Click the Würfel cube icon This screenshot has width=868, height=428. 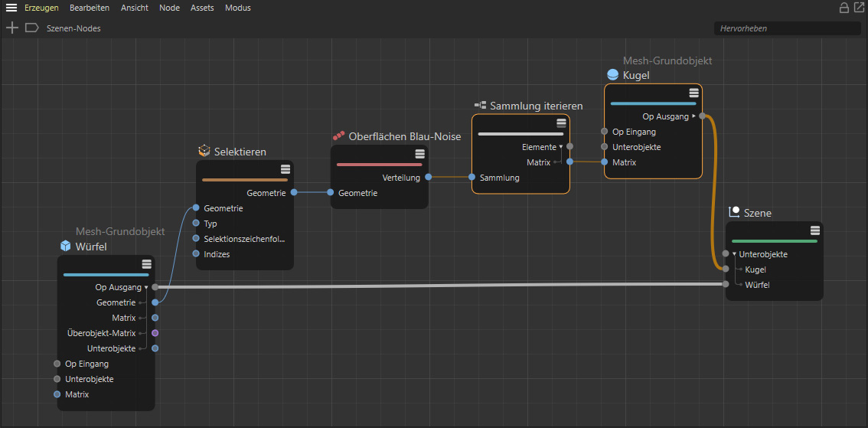66,246
